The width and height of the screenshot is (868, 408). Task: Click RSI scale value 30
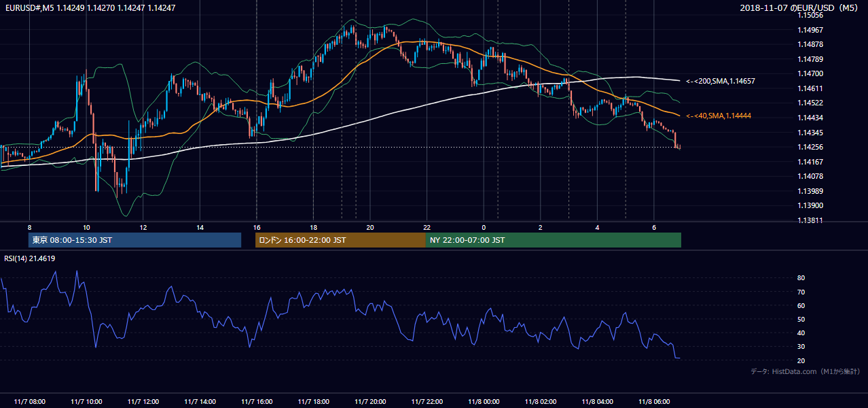(801, 346)
